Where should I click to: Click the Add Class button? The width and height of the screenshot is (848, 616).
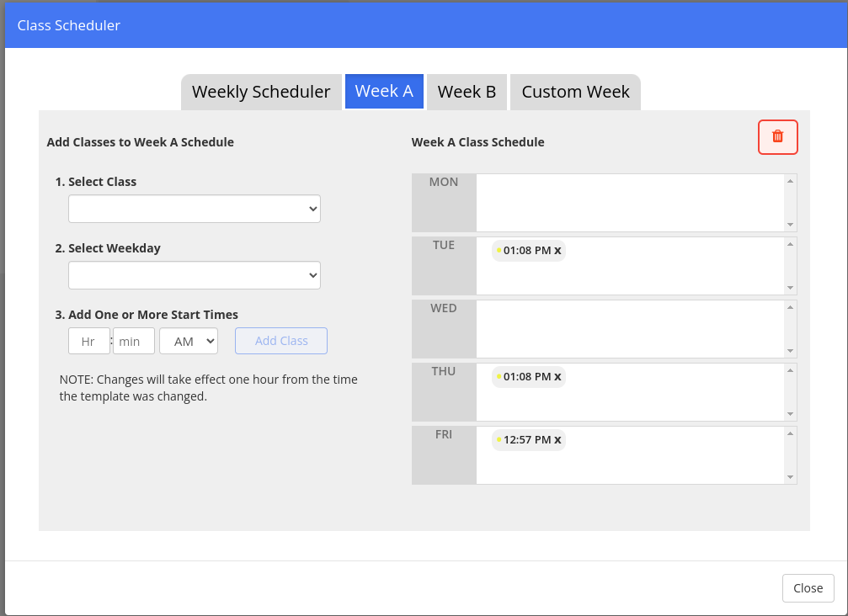[x=281, y=341]
